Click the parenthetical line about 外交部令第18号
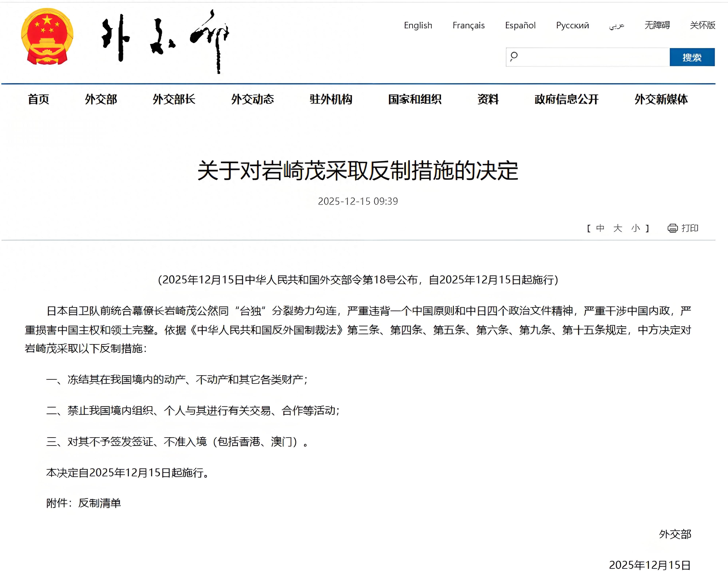 [358, 280]
